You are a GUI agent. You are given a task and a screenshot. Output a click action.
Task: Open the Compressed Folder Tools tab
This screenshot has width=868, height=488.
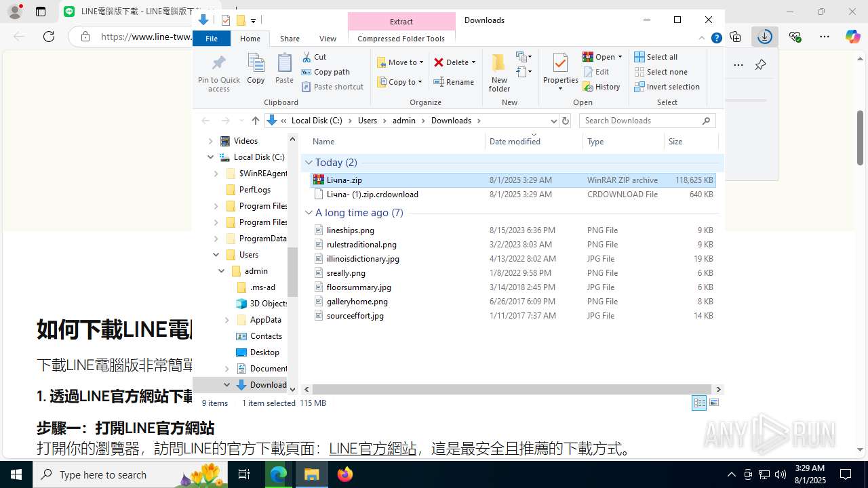[401, 39]
